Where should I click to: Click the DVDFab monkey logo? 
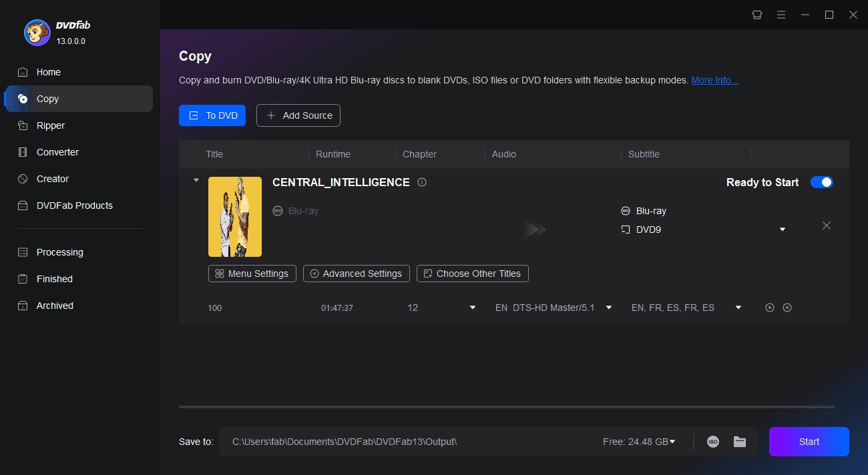coord(37,32)
